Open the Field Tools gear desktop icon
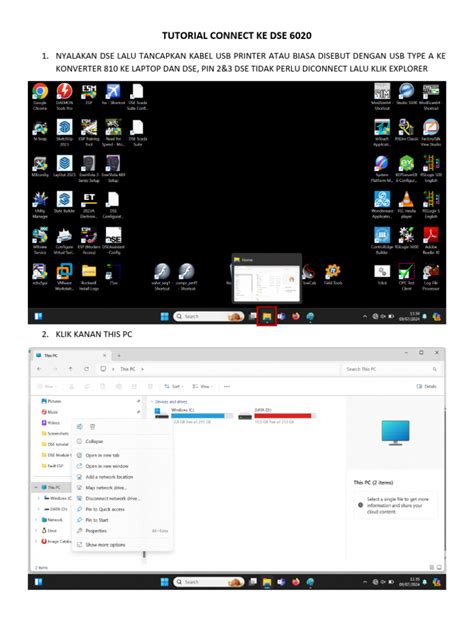Image resolution: width=474 pixels, height=632 pixels. click(333, 274)
